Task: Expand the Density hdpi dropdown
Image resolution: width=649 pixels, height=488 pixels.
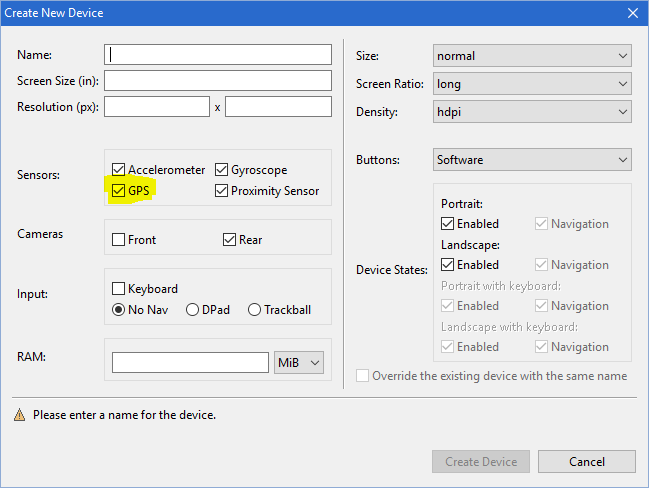Action: click(532, 112)
